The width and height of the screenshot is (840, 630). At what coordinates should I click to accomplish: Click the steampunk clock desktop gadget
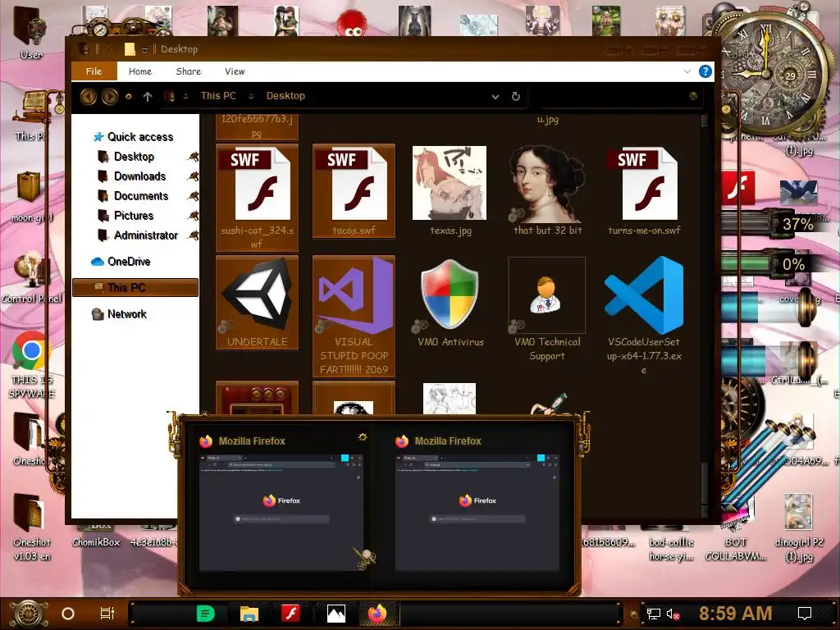(x=767, y=72)
